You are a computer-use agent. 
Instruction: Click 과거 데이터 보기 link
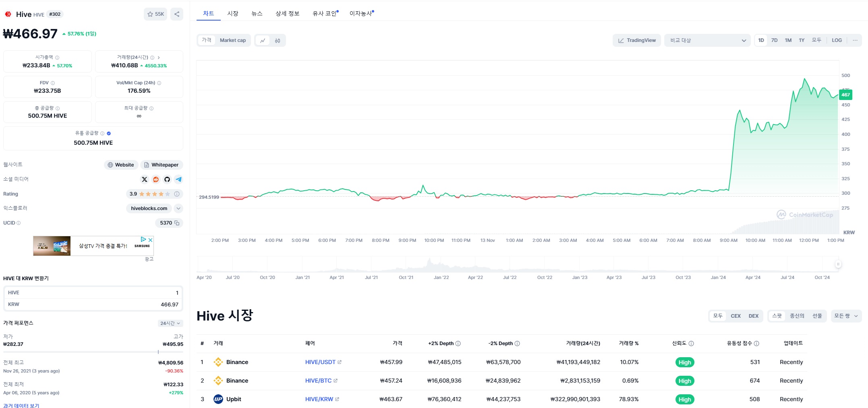pos(21,406)
